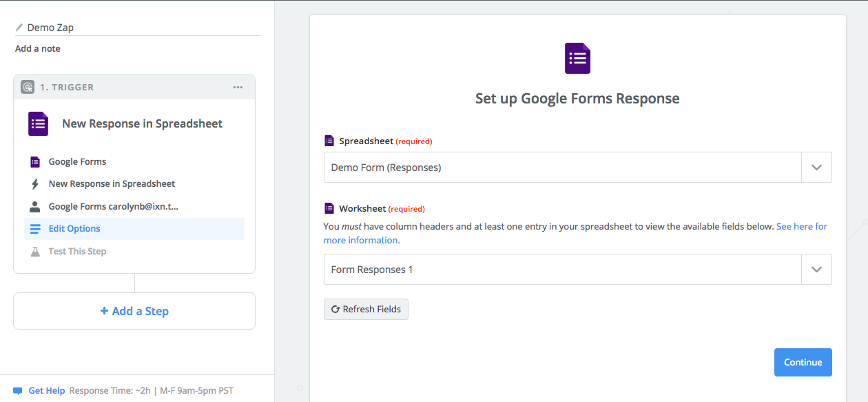This screenshot has height=402, width=868.
Task: Click the trigger step icon in header
Action: click(x=28, y=87)
